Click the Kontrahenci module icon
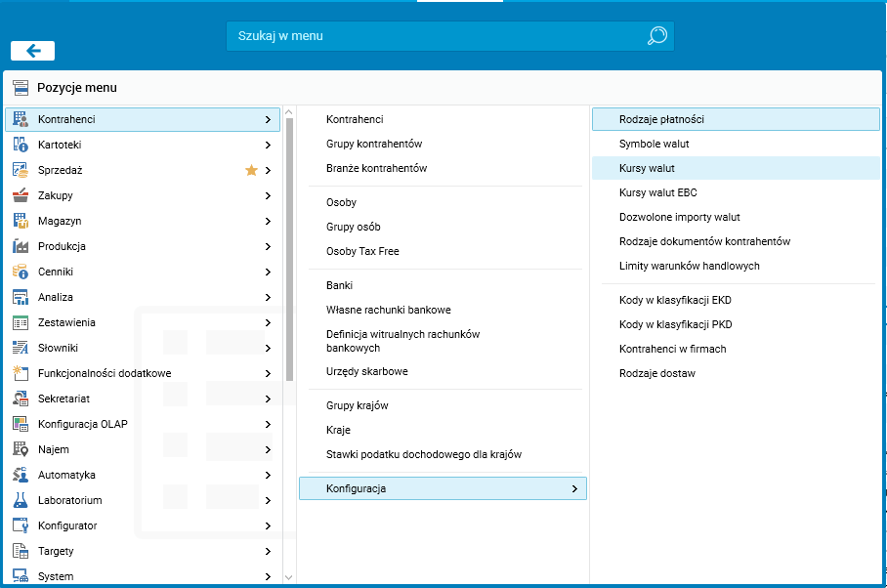 (x=21, y=119)
